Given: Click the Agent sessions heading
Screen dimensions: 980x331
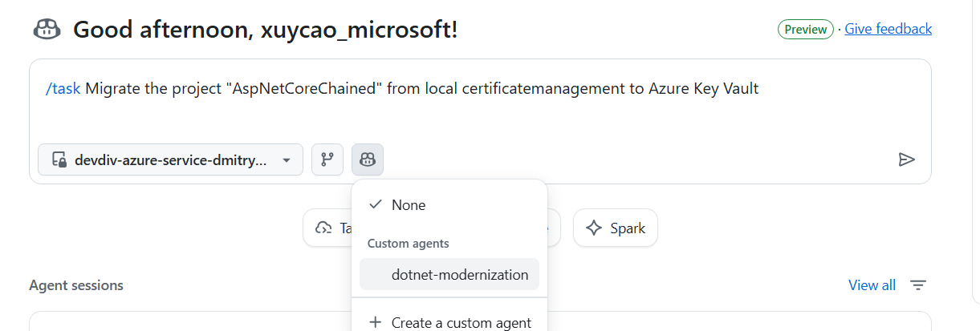Looking at the screenshot, I should [x=76, y=285].
